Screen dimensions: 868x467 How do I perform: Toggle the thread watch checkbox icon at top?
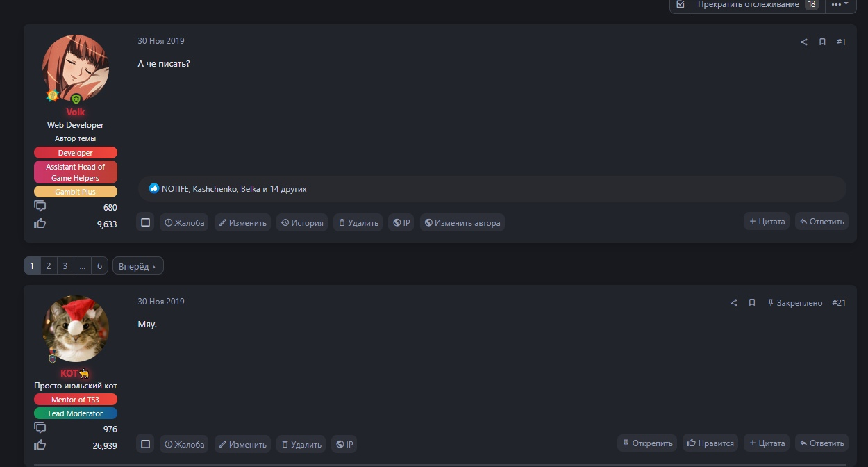click(681, 4)
